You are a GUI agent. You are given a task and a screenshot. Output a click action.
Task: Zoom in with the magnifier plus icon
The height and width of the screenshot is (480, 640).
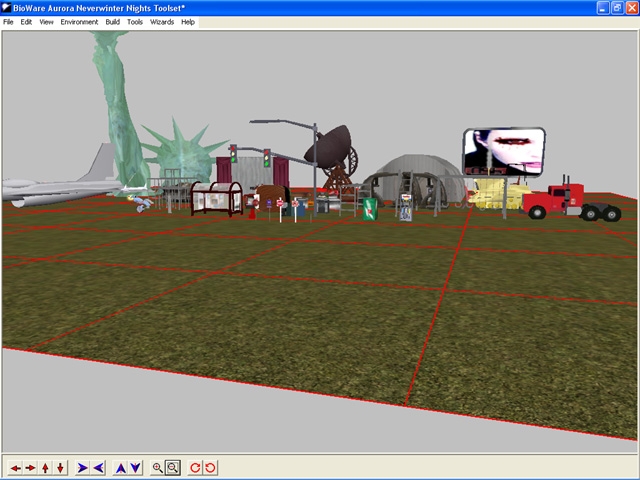(x=158, y=467)
